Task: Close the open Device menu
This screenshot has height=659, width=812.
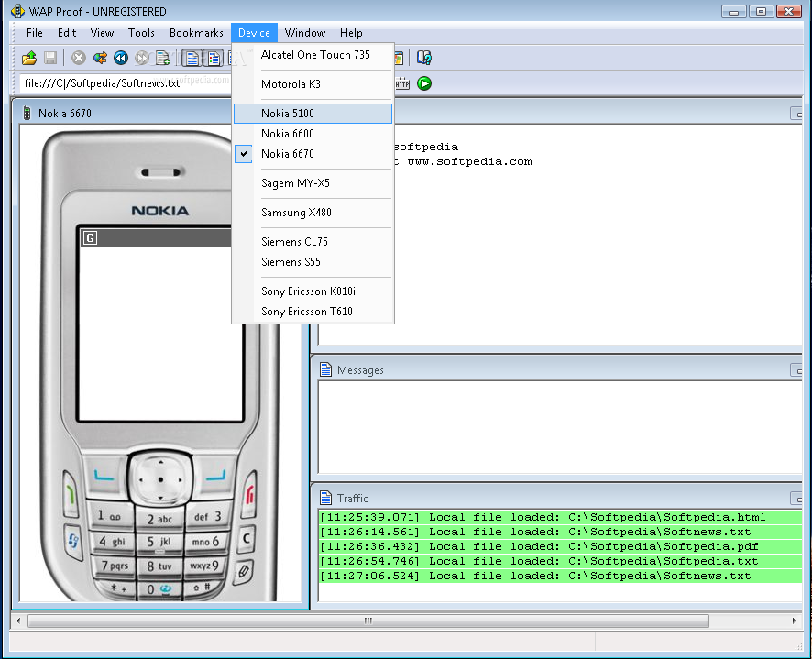Action: 254,33
